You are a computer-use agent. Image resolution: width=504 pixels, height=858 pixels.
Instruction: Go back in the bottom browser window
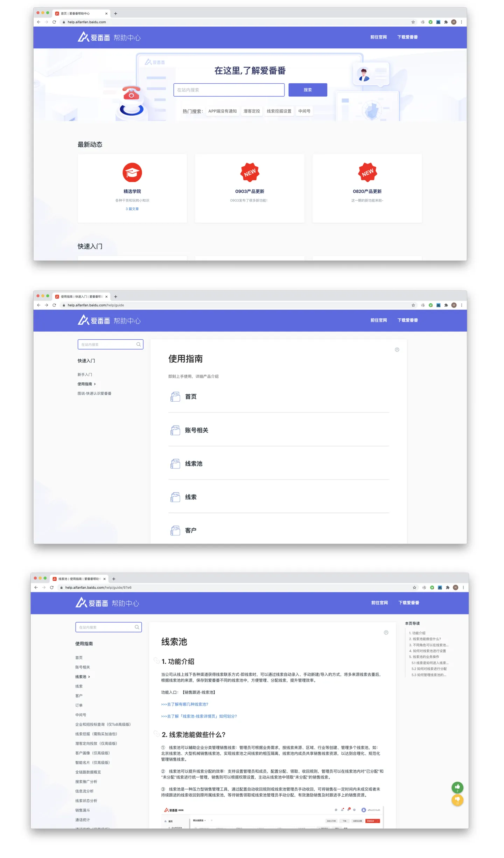coord(36,588)
